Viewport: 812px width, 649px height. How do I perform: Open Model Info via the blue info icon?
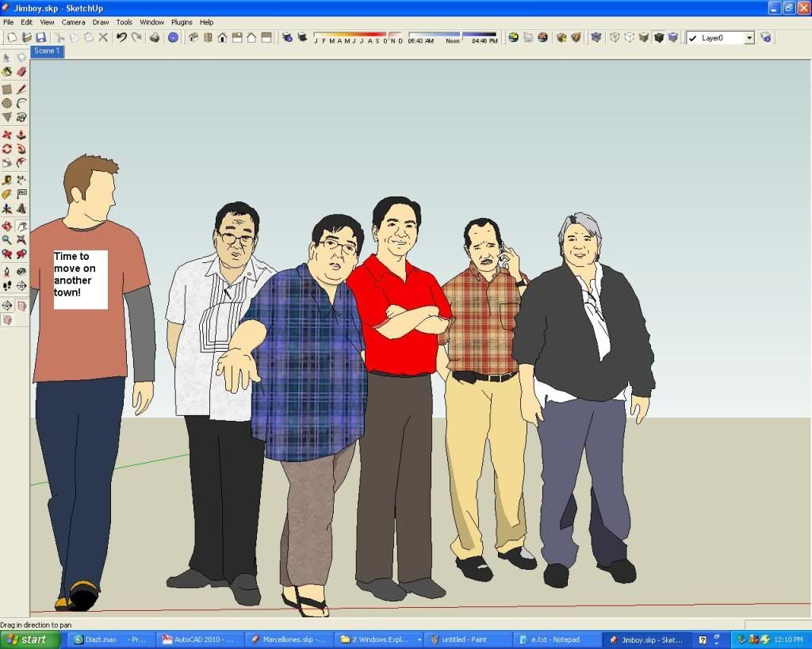point(173,38)
